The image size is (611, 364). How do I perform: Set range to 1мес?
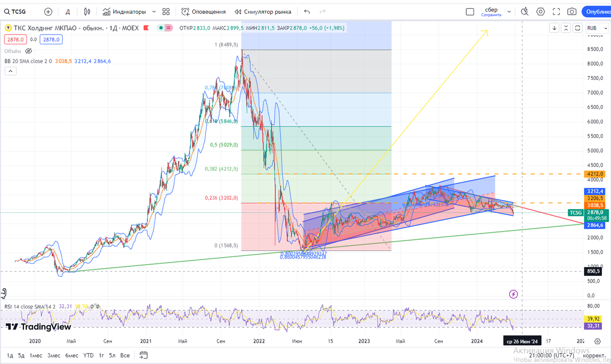[x=36, y=355]
